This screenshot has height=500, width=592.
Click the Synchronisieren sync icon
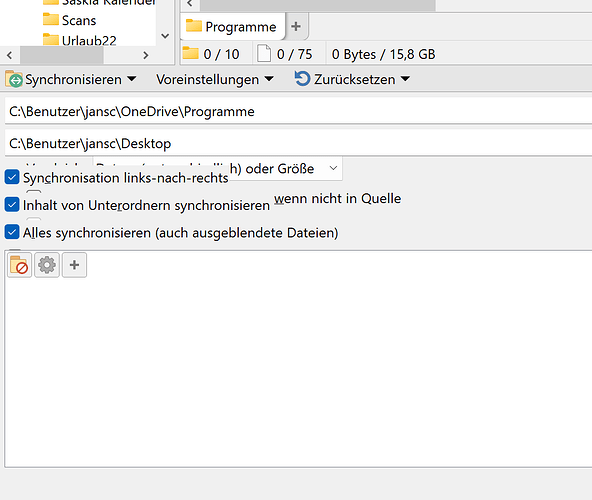(14, 79)
